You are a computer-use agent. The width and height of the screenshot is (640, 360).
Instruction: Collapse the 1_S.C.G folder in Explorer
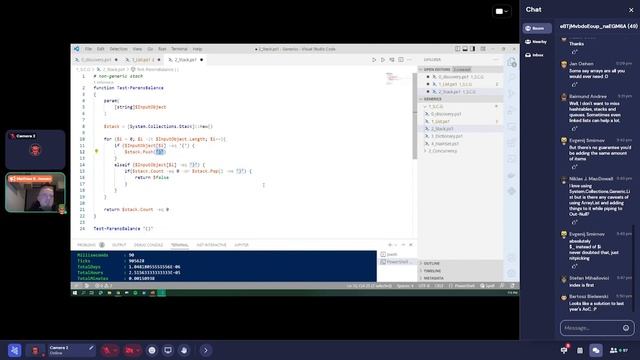[460, 107]
